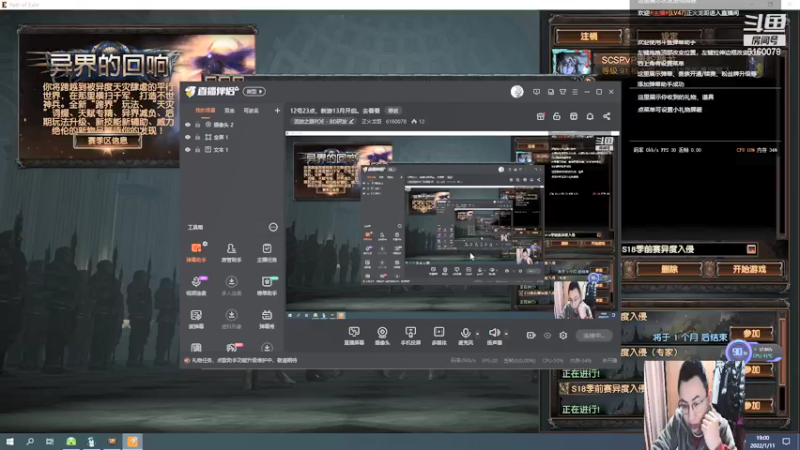Select the 文本 1 layer row

click(232, 149)
